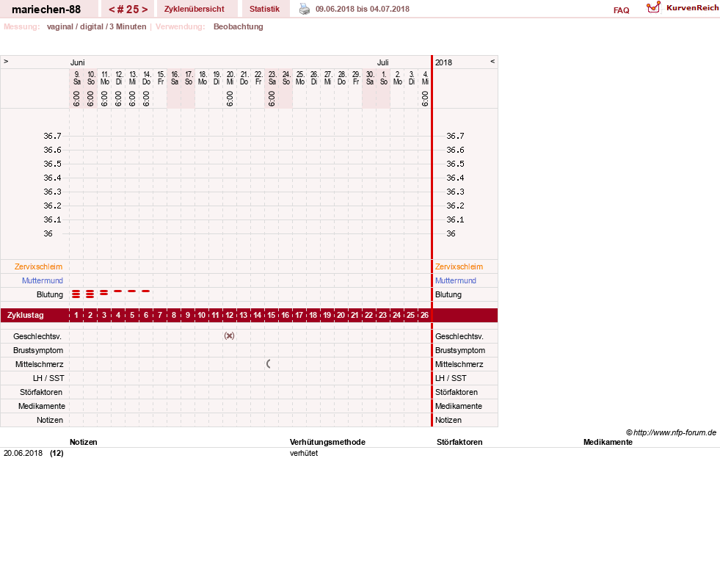Click the right Zervixschleim label
This screenshot has height=588, width=720.
459,266
